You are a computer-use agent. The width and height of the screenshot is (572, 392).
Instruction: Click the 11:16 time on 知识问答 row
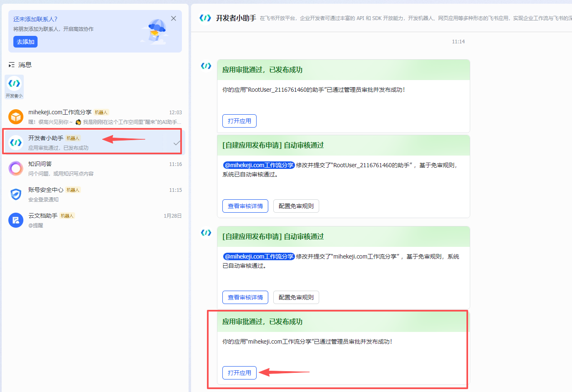coord(175,164)
